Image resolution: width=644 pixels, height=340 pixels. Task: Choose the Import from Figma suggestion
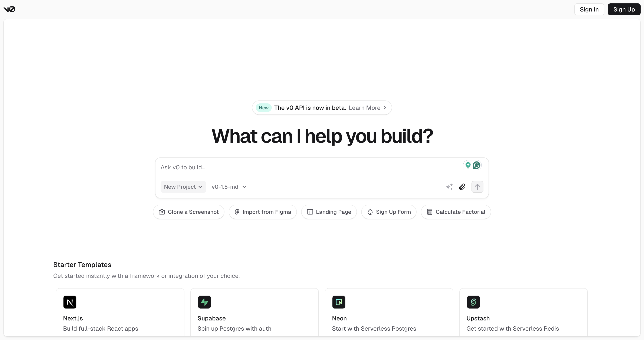(263, 212)
